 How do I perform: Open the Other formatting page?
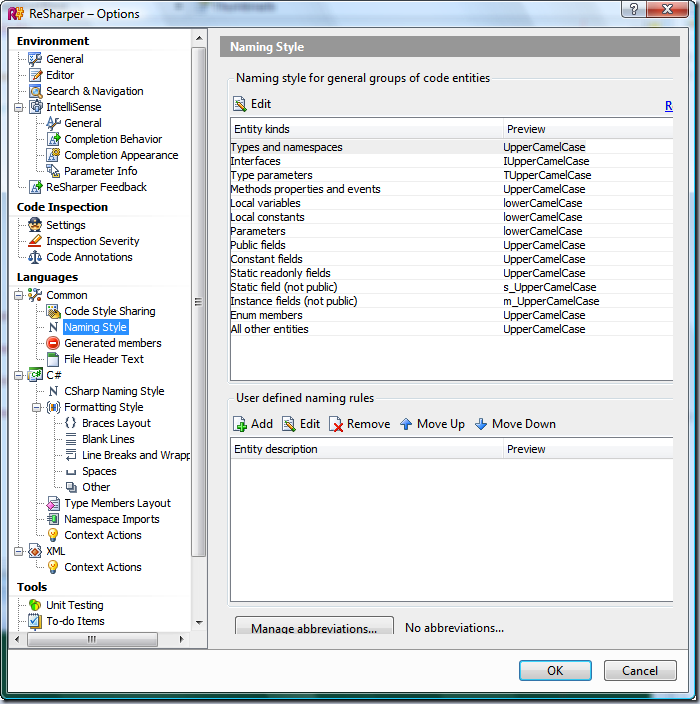tap(96, 487)
